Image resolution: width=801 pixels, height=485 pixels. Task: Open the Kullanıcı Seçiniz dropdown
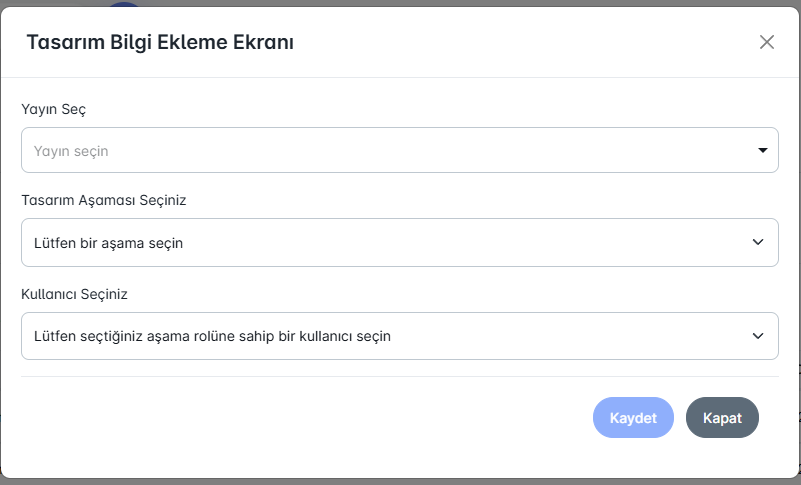click(x=399, y=337)
